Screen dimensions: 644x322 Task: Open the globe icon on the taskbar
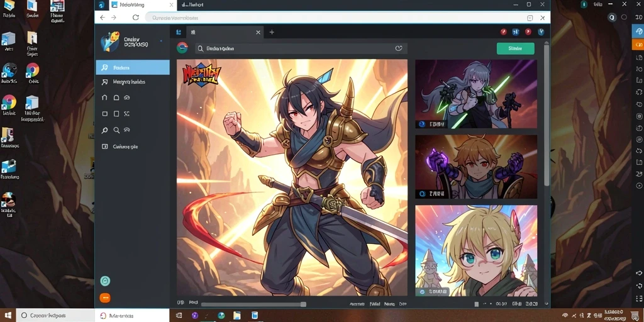tap(221, 316)
